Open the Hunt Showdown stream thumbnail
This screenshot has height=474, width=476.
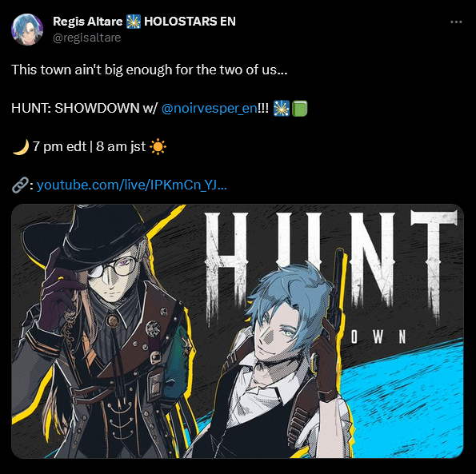[x=238, y=331]
